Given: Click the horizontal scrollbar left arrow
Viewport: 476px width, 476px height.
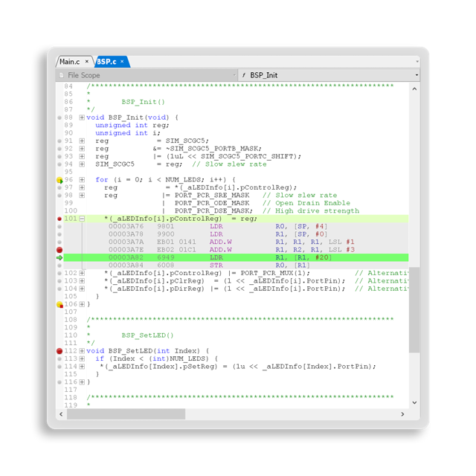Looking at the screenshot, I should [x=61, y=414].
